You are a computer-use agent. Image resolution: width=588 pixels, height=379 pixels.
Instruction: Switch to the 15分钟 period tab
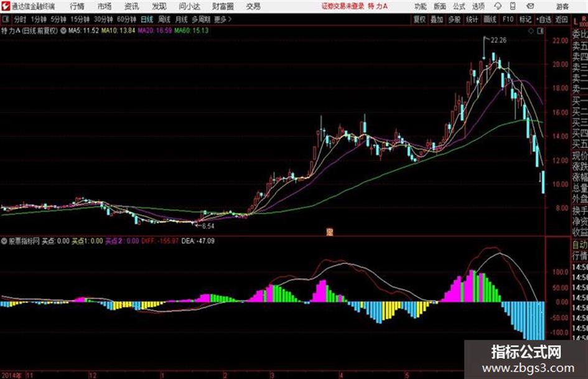80,19
